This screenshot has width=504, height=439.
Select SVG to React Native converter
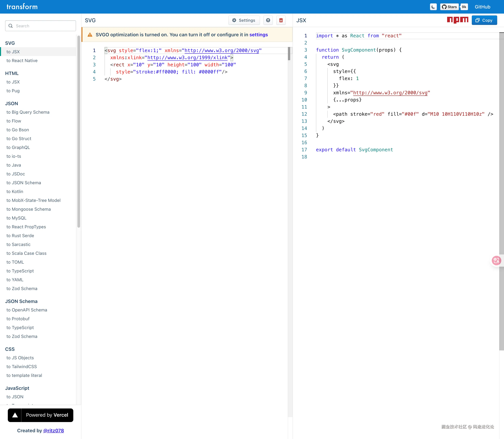point(22,61)
